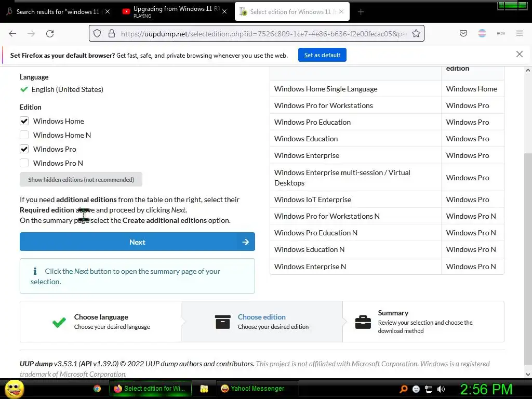Close the Search results tab
The image size is (532, 399).
pos(108,11)
